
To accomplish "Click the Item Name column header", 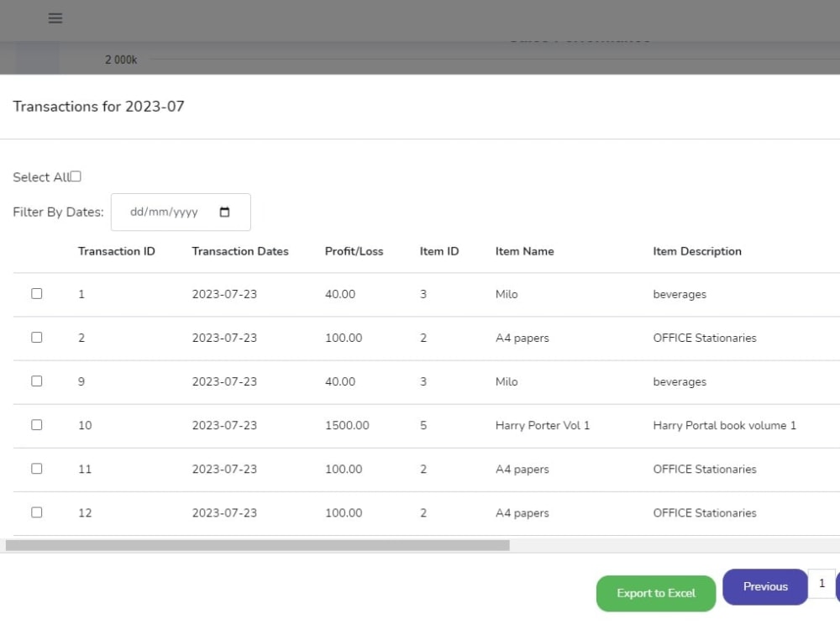I will tap(524, 251).
